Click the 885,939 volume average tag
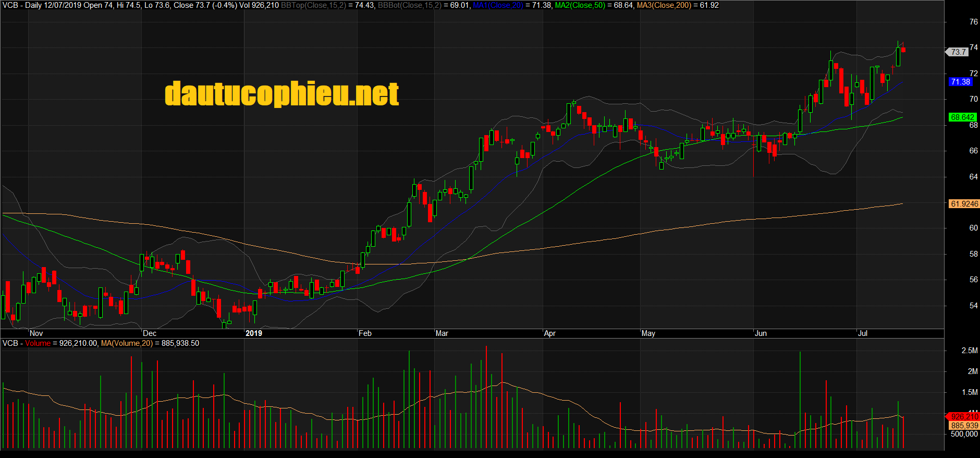 tap(964, 426)
